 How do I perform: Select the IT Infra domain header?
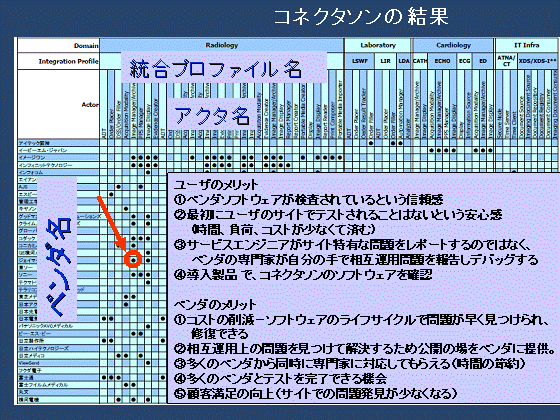coord(527,45)
